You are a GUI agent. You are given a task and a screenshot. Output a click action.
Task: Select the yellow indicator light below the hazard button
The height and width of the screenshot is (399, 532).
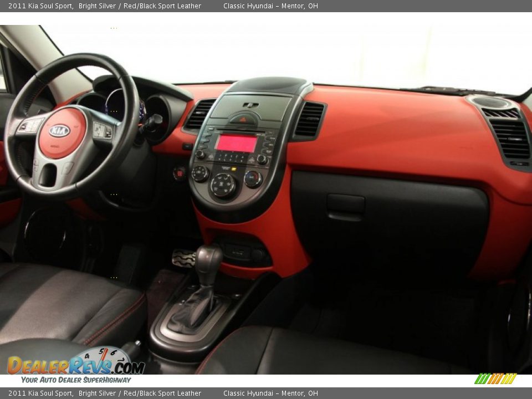tap(233, 168)
